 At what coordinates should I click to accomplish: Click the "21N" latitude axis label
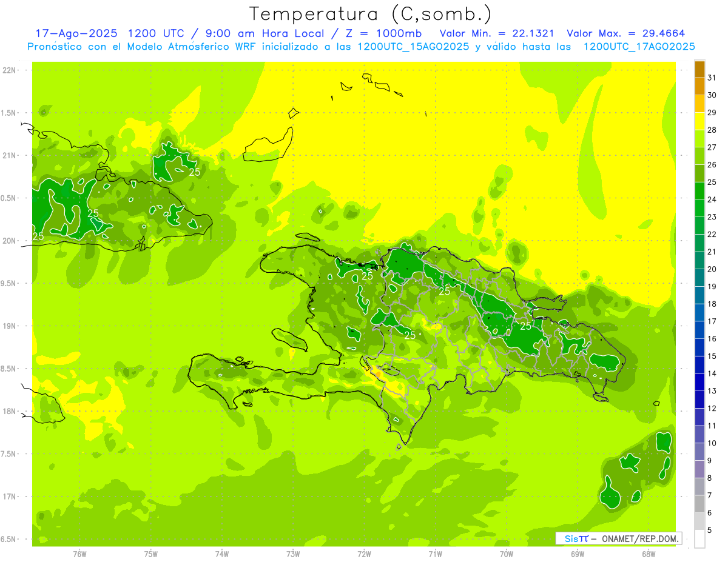click(x=10, y=155)
